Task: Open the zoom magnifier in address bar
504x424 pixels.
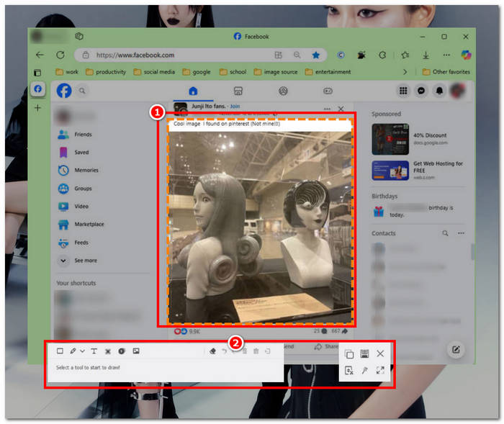Action: [297, 55]
